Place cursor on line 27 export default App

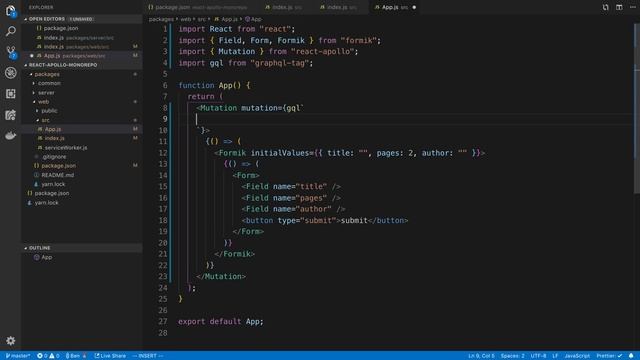click(x=221, y=322)
